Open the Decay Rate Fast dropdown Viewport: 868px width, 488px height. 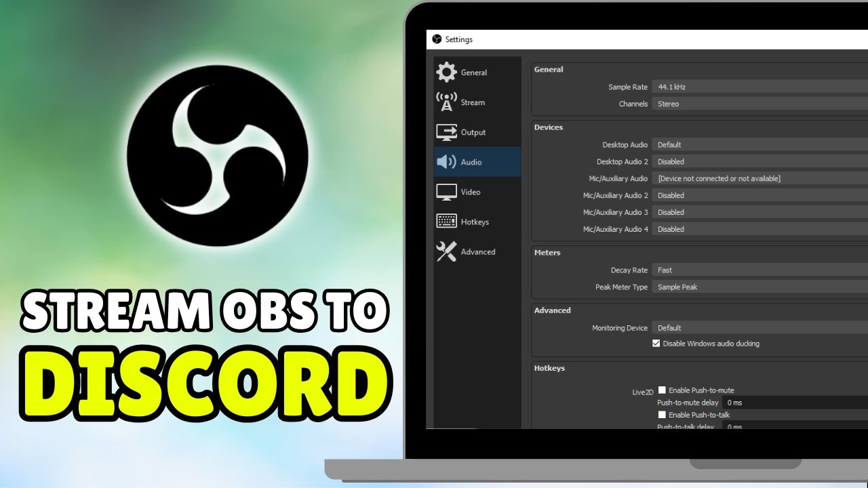759,270
